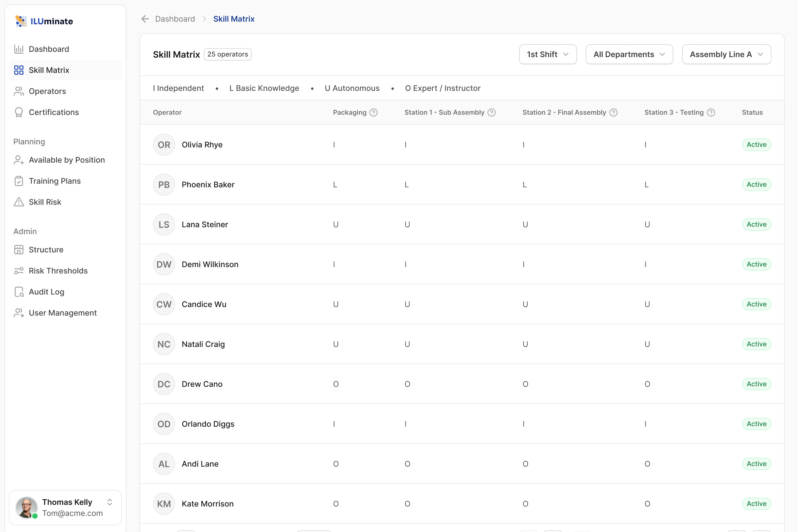Viewport: 798px width, 532px height.
Task: Open the Assembly Line A dropdown
Action: click(x=727, y=54)
